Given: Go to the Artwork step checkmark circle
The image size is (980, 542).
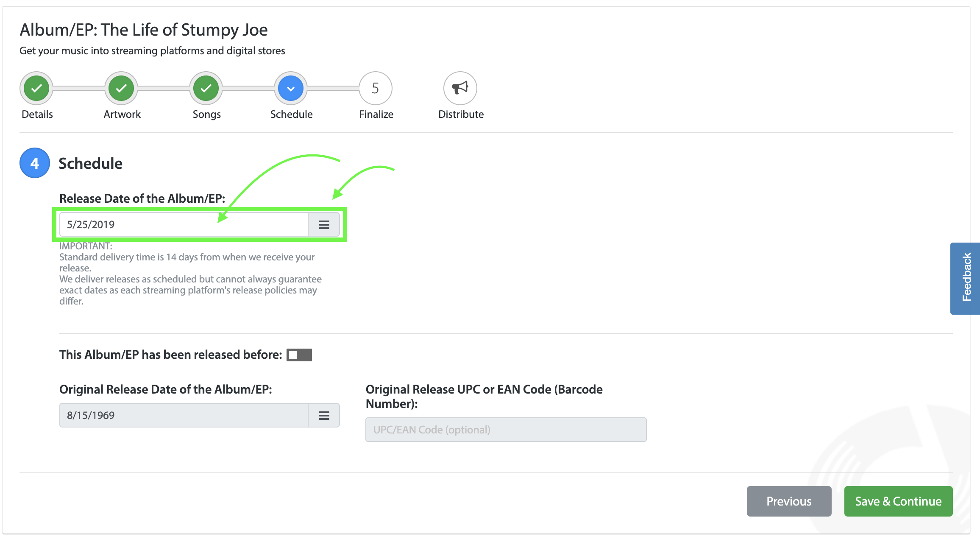Looking at the screenshot, I should coord(121,88).
